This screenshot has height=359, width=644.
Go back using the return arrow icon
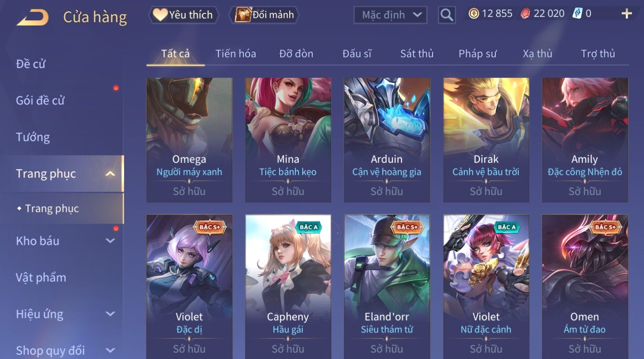tap(33, 18)
